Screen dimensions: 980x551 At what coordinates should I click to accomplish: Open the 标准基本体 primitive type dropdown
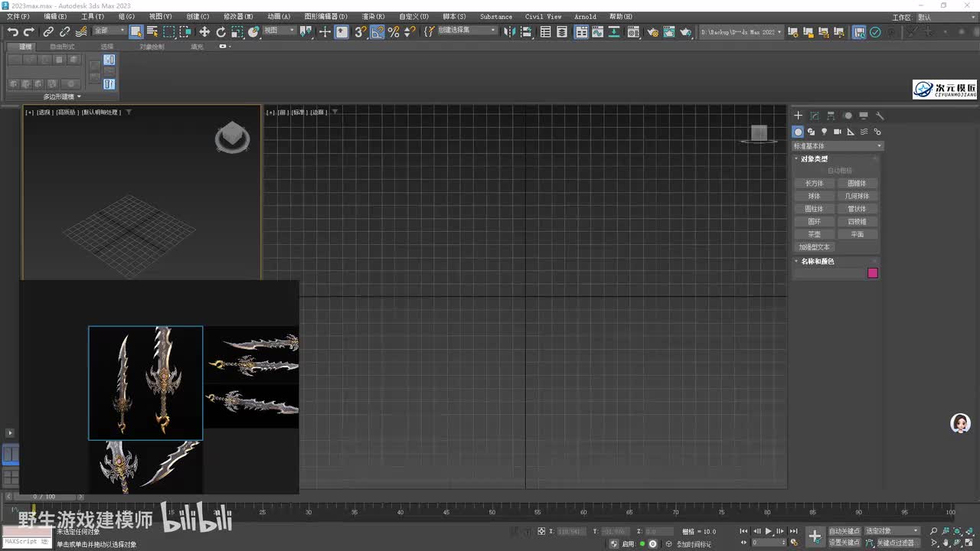(x=838, y=145)
